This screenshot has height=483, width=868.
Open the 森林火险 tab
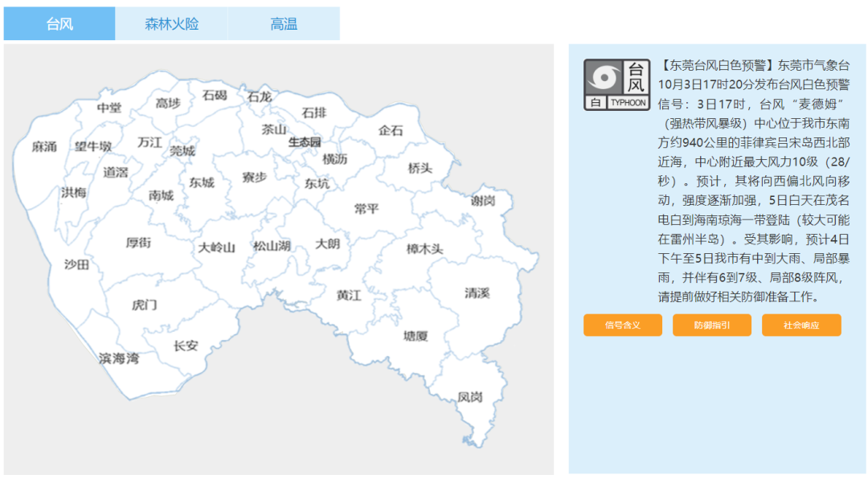171,24
